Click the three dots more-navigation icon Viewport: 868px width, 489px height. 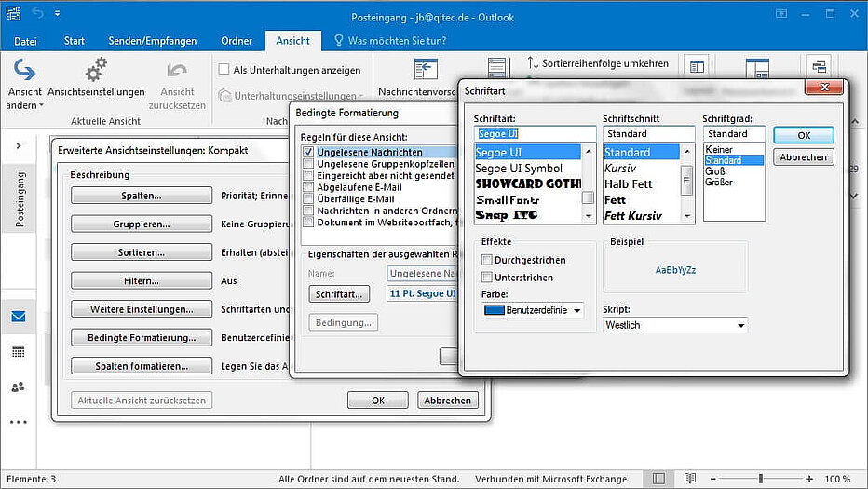pyautogui.click(x=19, y=422)
